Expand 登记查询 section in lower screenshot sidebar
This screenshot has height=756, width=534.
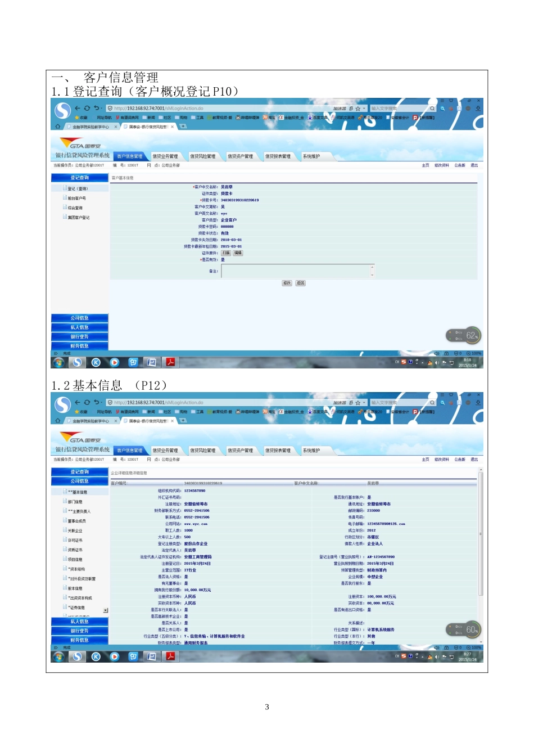[x=79, y=472]
